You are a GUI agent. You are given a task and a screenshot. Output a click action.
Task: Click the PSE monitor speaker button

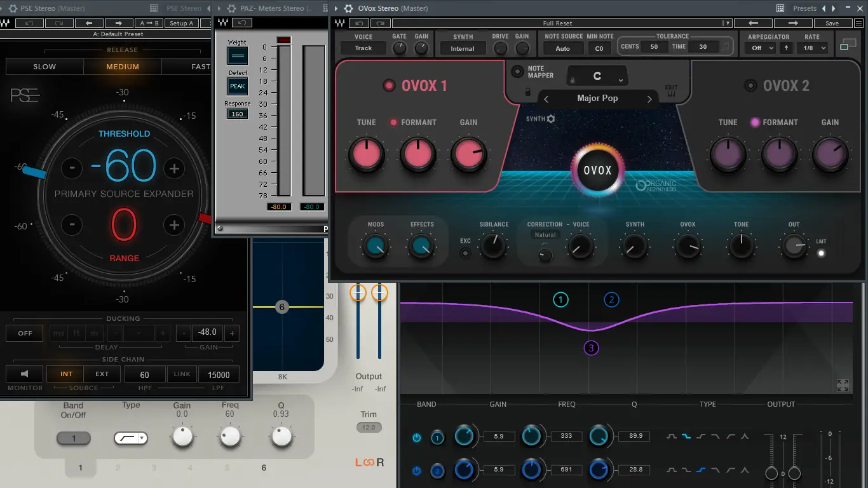(x=24, y=374)
